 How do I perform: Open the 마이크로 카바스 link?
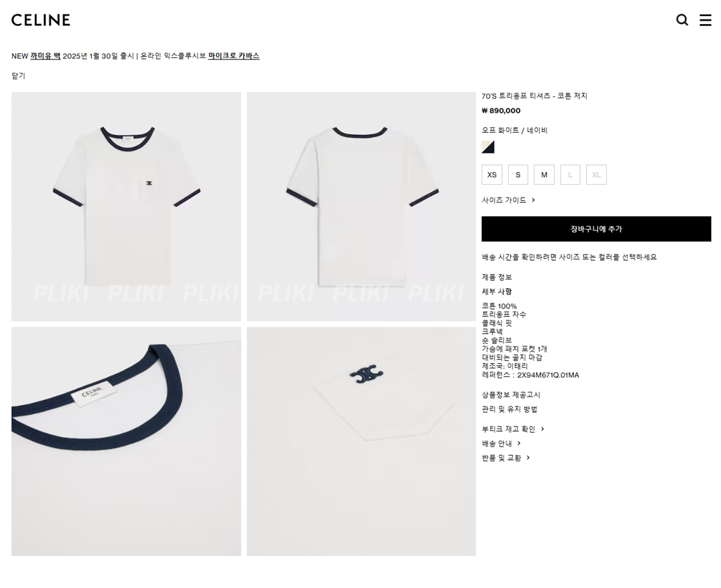point(234,56)
